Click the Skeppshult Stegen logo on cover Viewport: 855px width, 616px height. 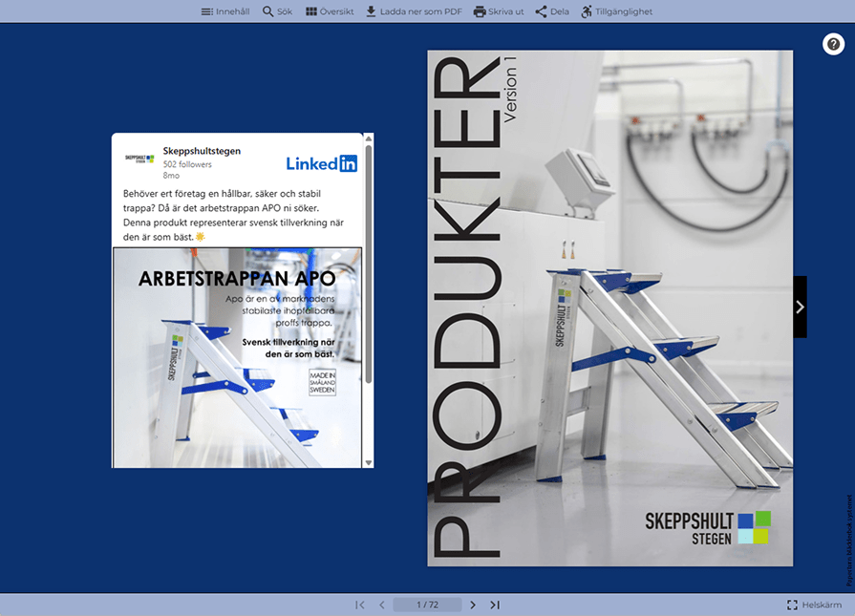click(708, 528)
